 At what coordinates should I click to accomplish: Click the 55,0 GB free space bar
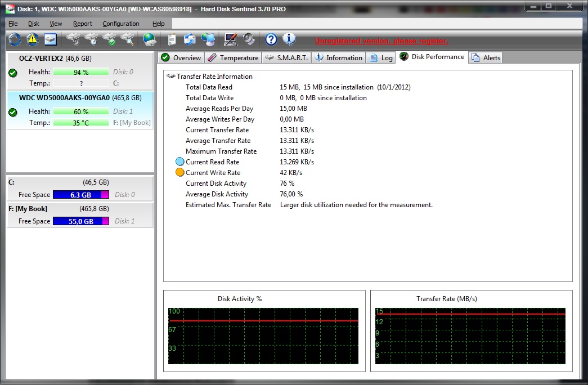(x=81, y=221)
